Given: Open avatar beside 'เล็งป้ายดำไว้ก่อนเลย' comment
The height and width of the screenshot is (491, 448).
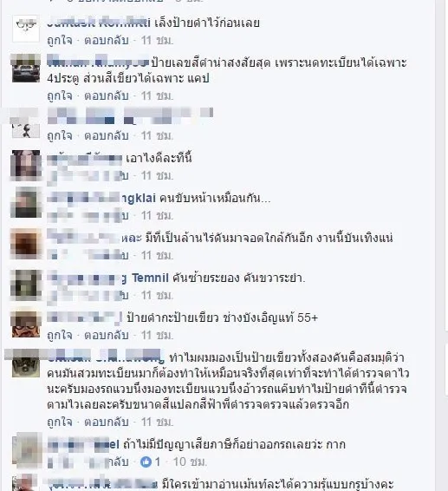Looking at the screenshot, I should coord(26,28).
